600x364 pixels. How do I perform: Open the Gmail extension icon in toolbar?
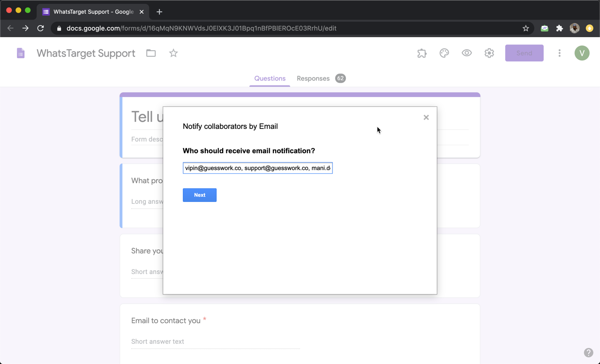544,28
